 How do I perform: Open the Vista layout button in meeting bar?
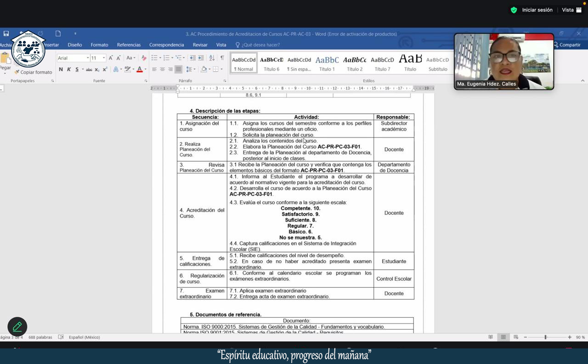coord(572,10)
